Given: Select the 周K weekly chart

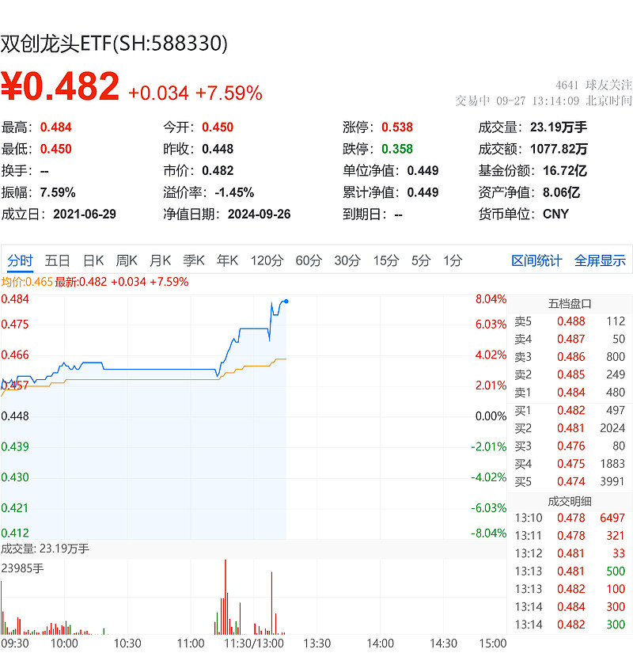Looking at the screenshot, I should point(127,260).
